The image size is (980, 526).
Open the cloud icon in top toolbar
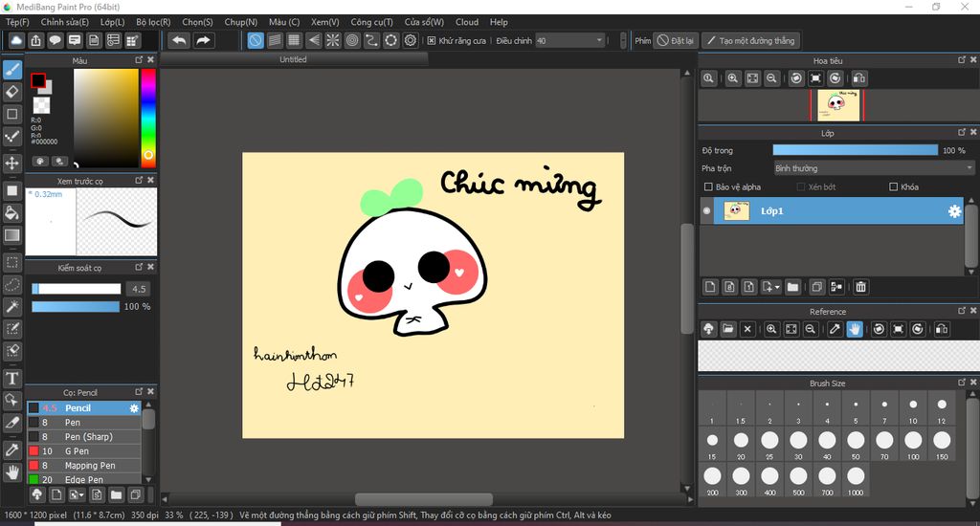(x=16, y=40)
